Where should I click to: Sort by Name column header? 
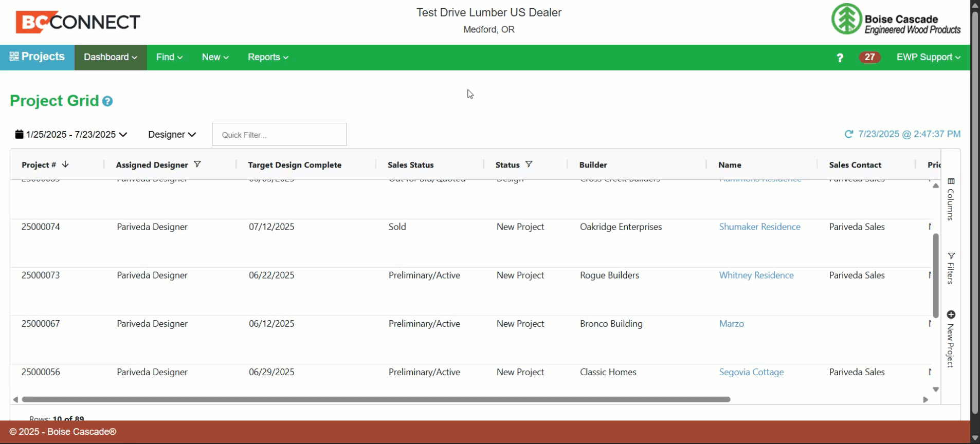point(730,165)
